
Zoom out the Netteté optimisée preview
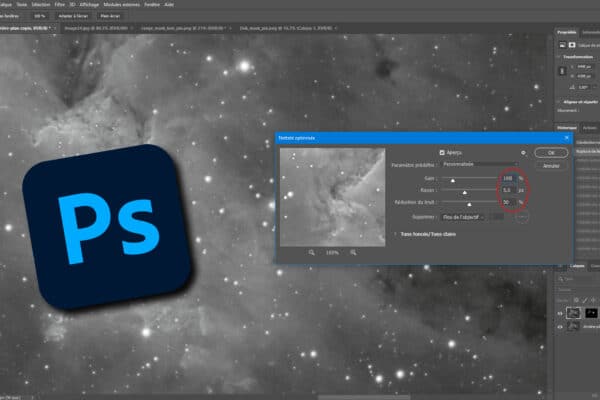[x=311, y=253]
